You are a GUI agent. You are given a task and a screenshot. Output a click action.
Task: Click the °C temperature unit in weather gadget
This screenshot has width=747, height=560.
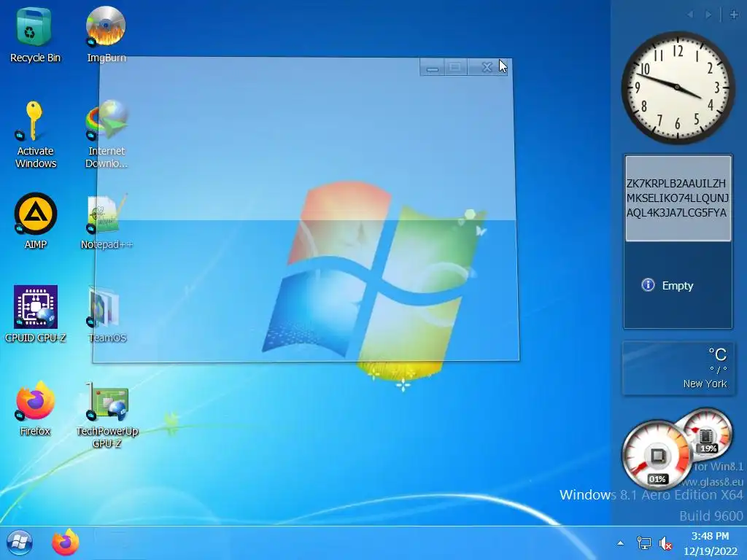tap(718, 355)
